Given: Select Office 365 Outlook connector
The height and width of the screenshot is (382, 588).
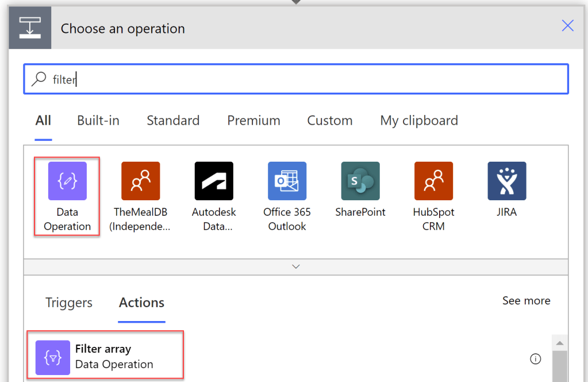Looking at the screenshot, I should point(287,181).
